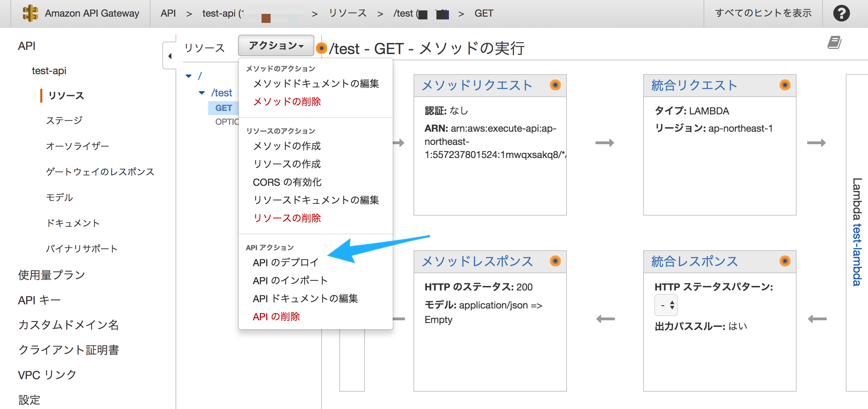Click the orange indicator next to 統合リクエスト
Viewport: 868px width, 409px height.
click(785, 85)
